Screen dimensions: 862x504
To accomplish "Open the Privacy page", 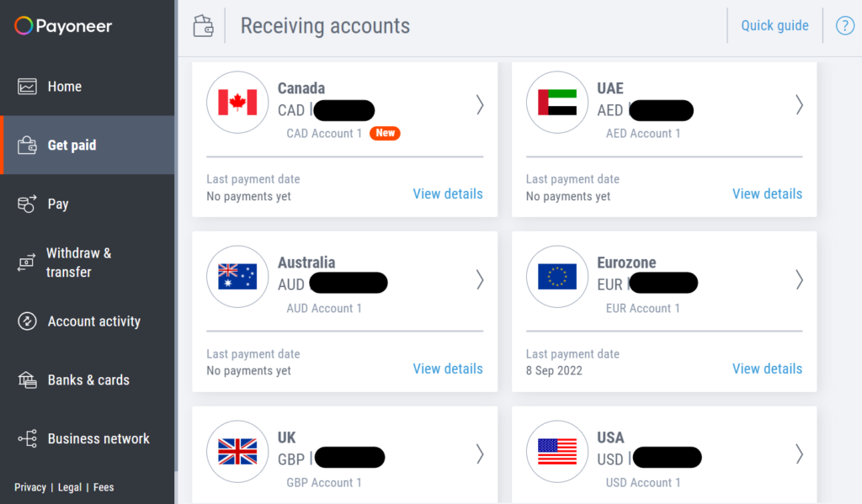I will pyautogui.click(x=29, y=487).
